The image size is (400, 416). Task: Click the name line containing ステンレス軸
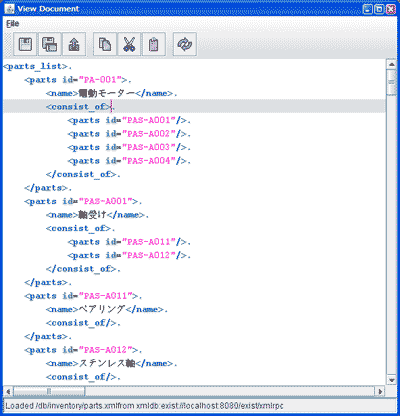coord(111,363)
